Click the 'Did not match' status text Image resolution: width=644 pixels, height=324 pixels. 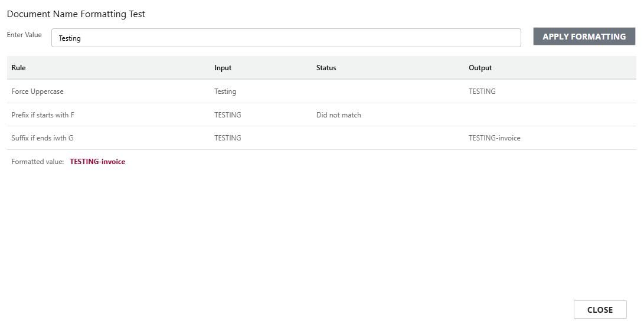338,115
